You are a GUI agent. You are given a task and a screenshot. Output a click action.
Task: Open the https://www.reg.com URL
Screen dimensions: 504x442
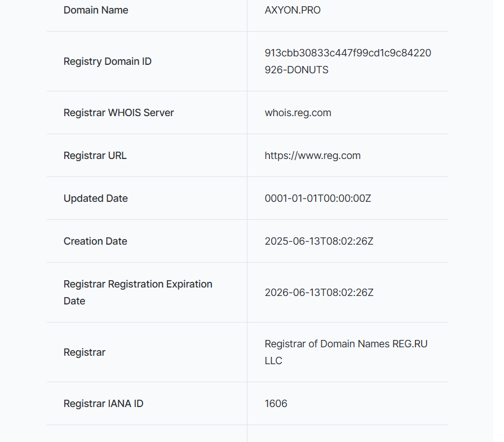[x=312, y=156]
